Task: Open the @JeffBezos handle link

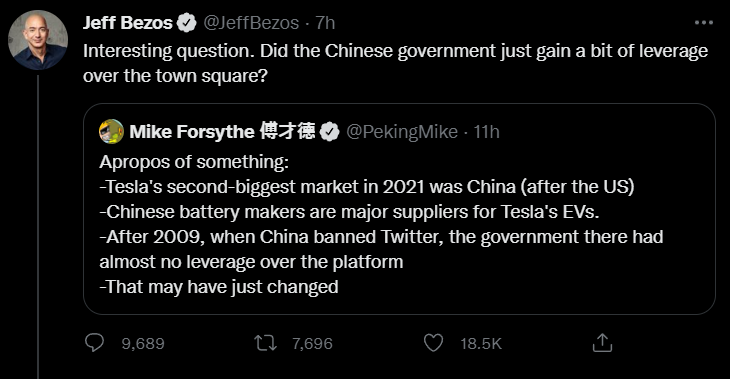Action: [x=251, y=23]
